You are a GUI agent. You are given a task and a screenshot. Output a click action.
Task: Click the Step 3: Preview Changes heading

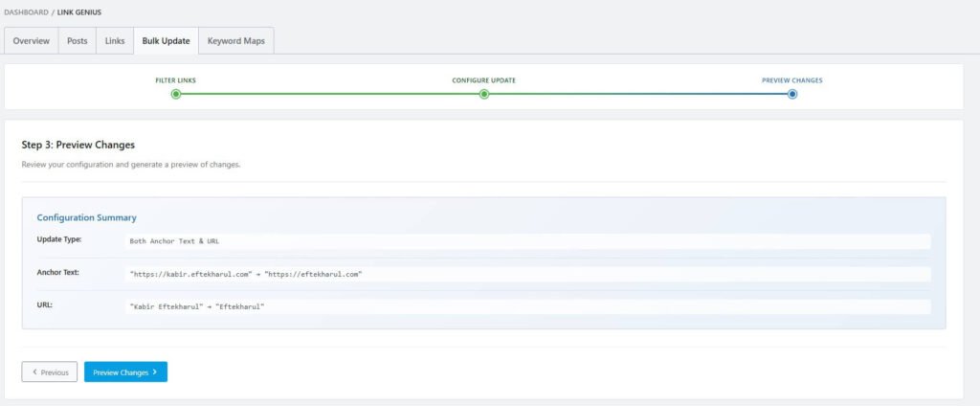coord(78,145)
